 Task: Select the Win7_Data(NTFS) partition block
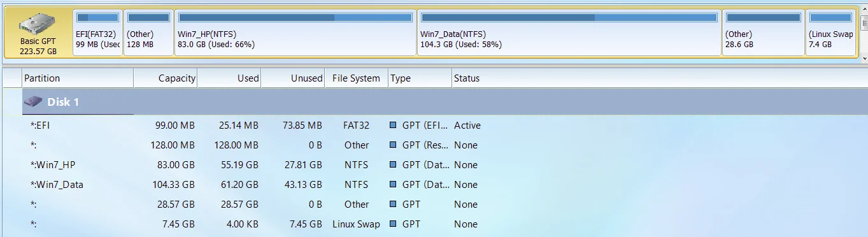(x=569, y=32)
